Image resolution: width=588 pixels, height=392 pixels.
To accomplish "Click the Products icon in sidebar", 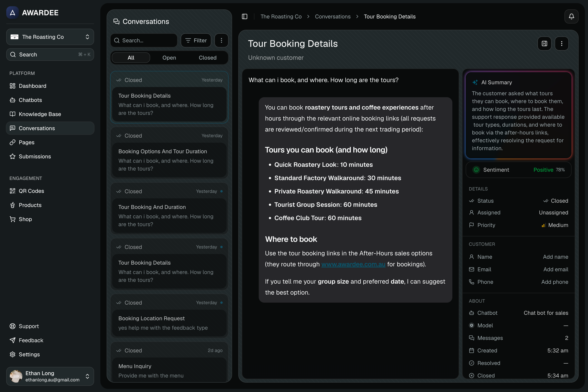I will [x=13, y=205].
